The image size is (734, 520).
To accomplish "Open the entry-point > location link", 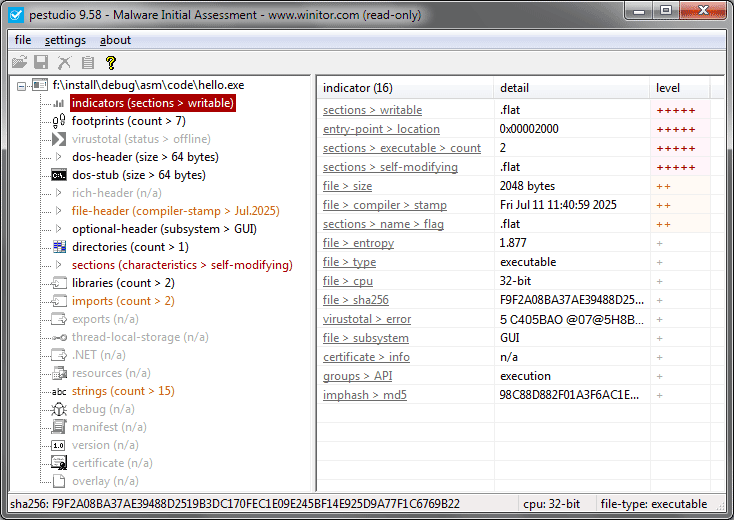I will 381,129.
